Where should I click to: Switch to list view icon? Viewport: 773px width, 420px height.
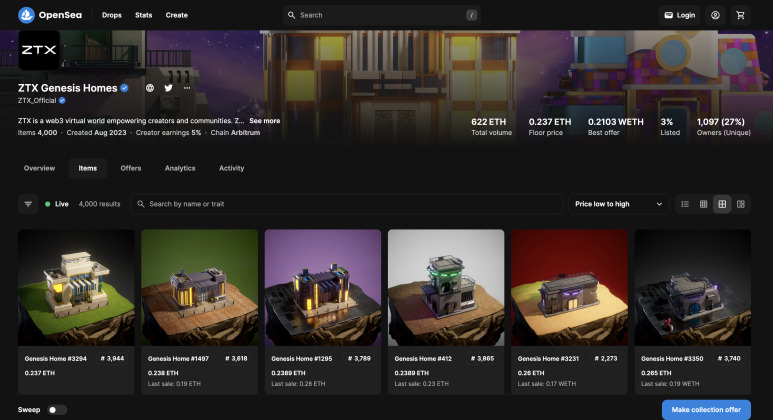click(x=685, y=204)
